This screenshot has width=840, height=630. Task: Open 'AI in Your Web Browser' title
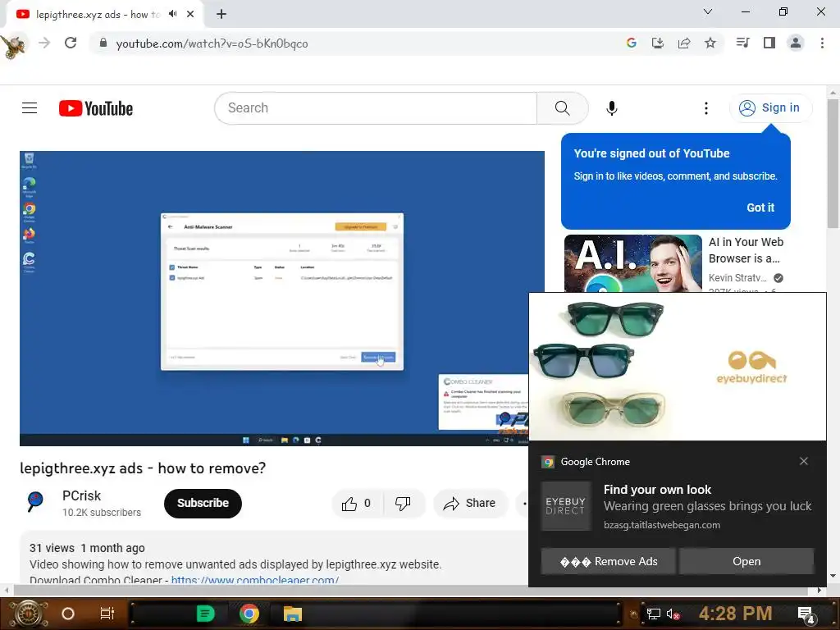point(746,249)
